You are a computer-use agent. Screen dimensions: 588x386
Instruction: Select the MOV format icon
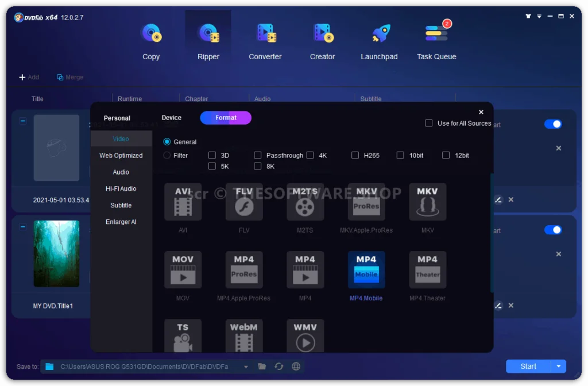pyautogui.click(x=183, y=270)
